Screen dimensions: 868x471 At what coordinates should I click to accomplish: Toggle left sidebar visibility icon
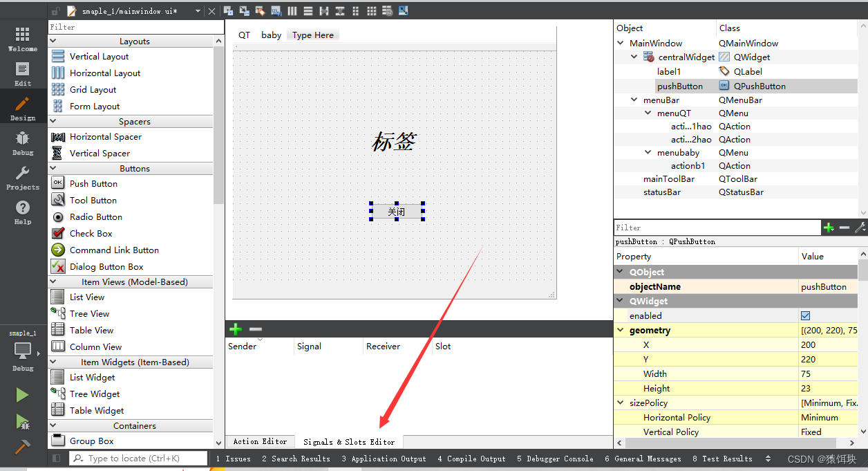(57, 458)
